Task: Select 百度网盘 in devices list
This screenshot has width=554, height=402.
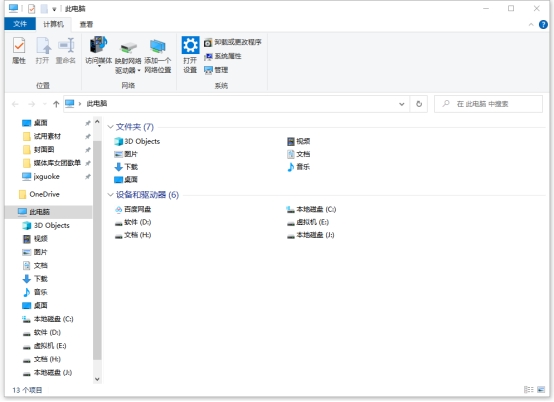Action: pos(133,209)
